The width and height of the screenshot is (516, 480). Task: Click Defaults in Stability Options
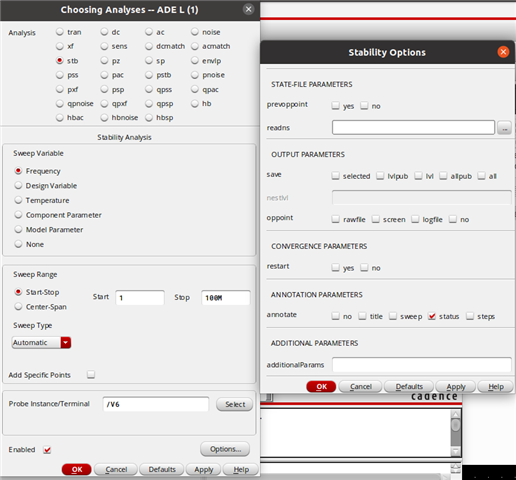pos(409,387)
